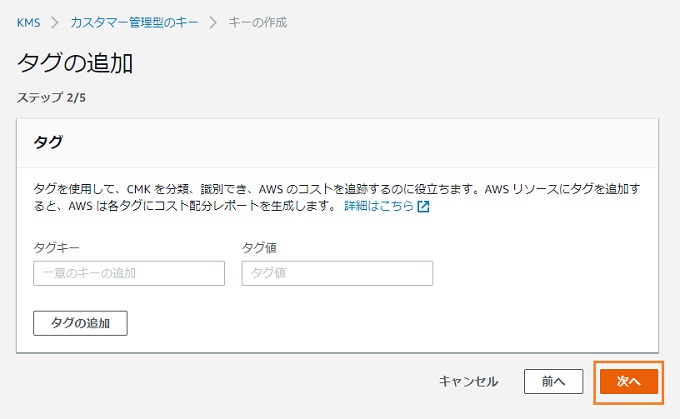Image resolution: width=680 pixels, height=419 pixels.
Task: Select the キーの作成 breadcrumb item
Action: (258, 23)
